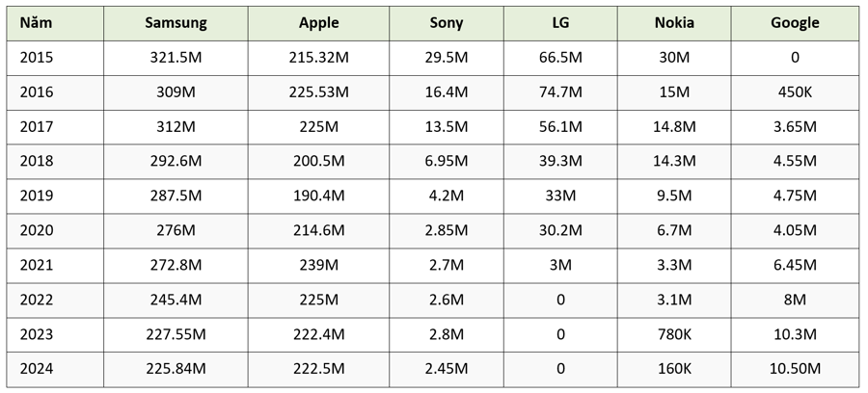868x393 pixels.
Task: Click the 2019 year cell
Action: click(37, 196)
